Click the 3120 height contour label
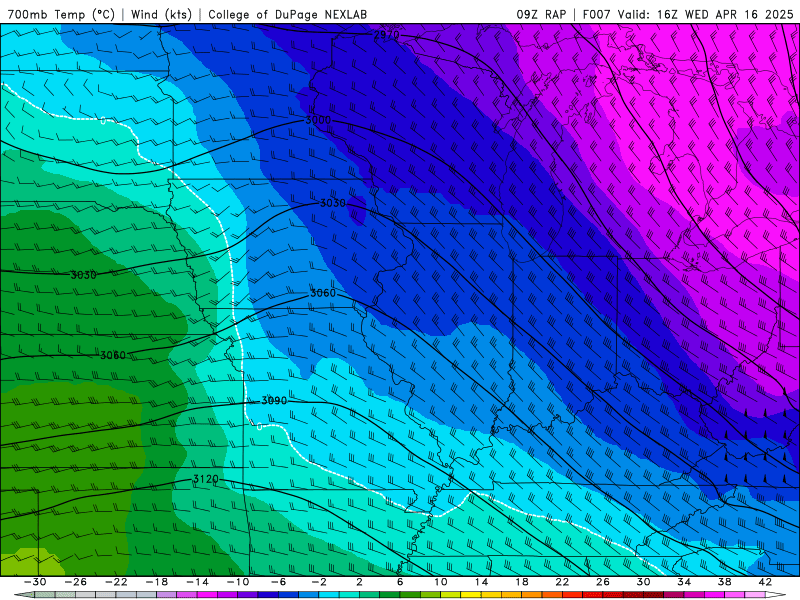This screenshot has width=800, height=600. click(x=206, y=479)
